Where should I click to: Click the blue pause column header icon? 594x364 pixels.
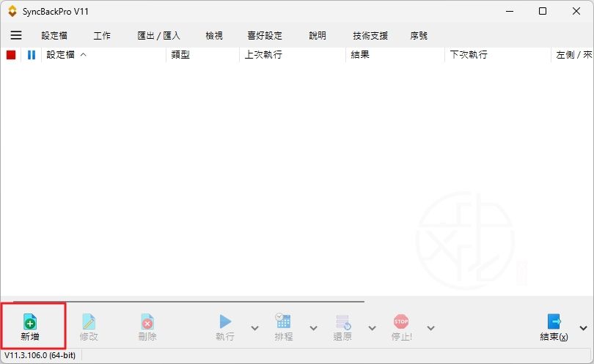pos(32,55)
